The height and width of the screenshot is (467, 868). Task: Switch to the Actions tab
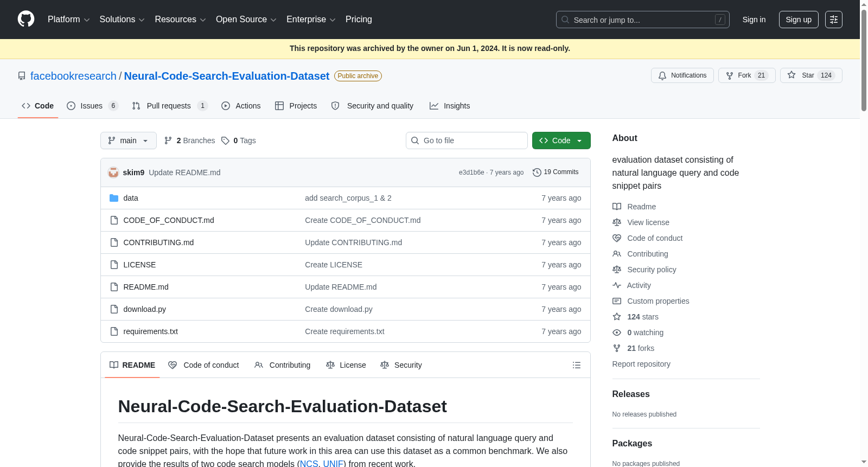tap(241, 106)
